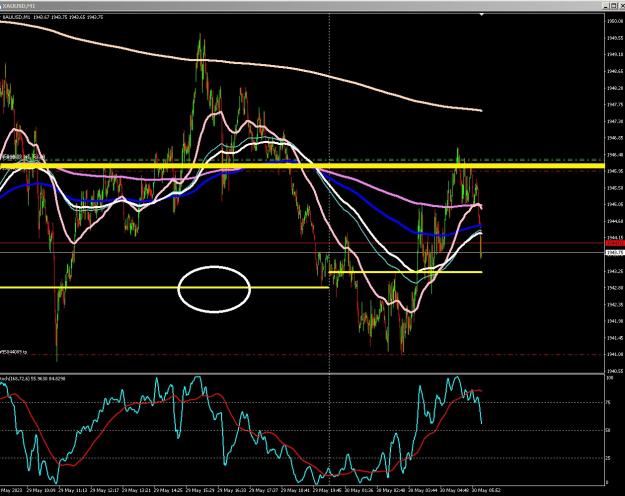Minimize the XAUUSD chart window
Image resolution: width=625 pixels, height=496 pixels.
coord(607,6)
